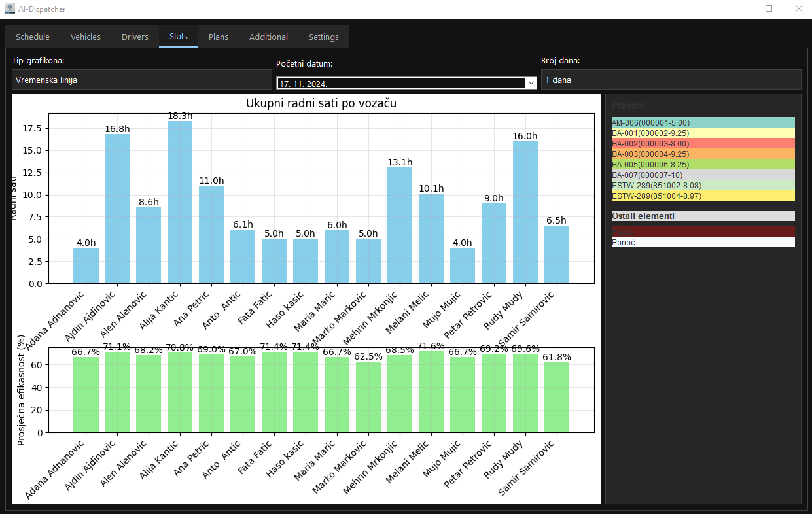The image size is (812, 514).
Task: Click Rudy Mudy's 16.0h work hours bar
Action: pos(525,213)
